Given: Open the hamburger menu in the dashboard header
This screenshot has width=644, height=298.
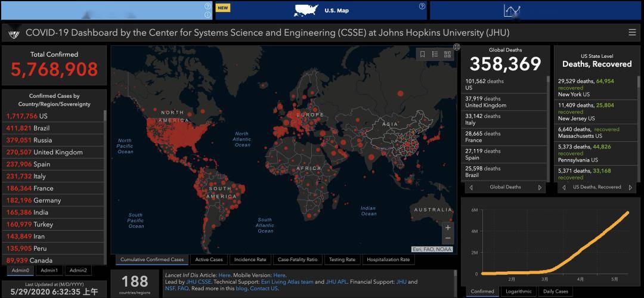Looking at the screenshot, I should pyautogui.click(x=632, y=32).
